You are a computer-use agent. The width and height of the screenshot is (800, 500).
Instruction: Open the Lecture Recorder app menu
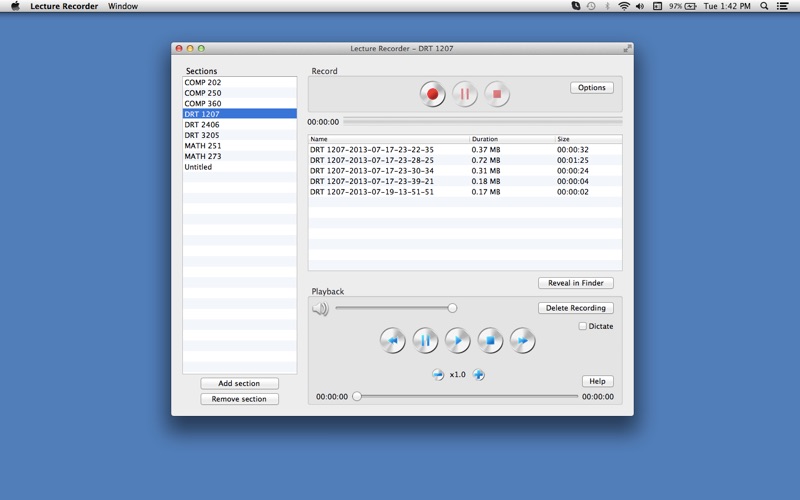(x=64, y=6)
